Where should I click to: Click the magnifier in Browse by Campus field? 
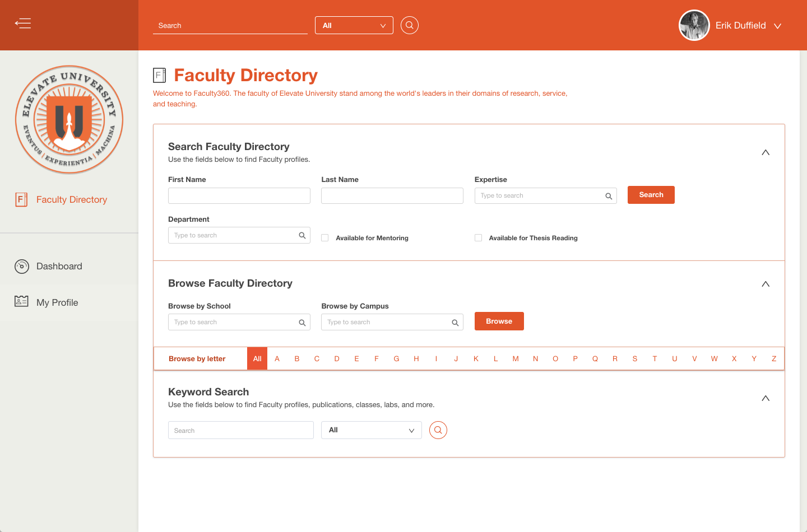[x=455, y=323]
